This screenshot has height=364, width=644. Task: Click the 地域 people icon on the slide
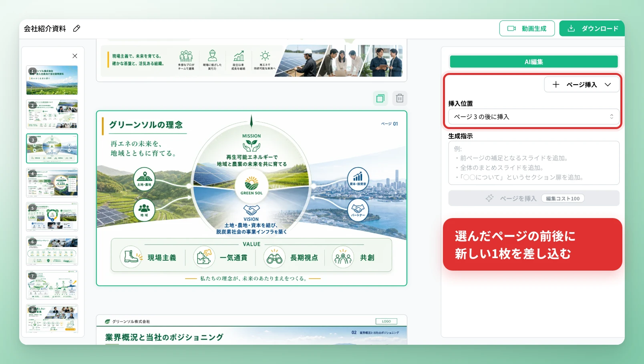click(144, 210)
